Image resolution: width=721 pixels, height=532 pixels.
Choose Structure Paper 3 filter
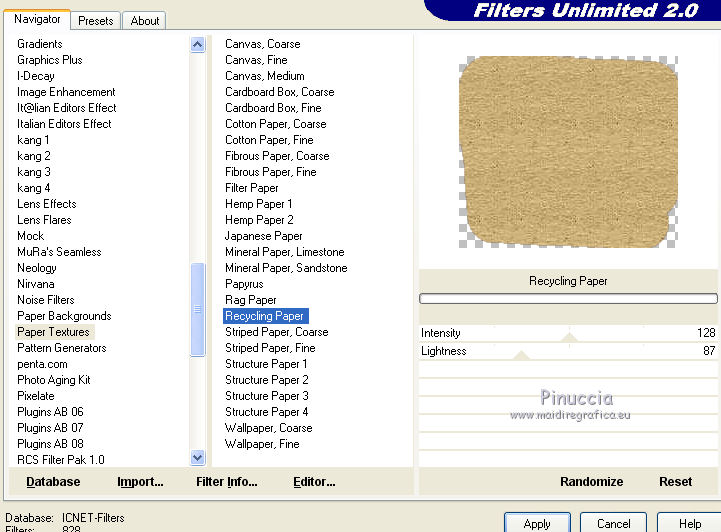coord(267,396)
